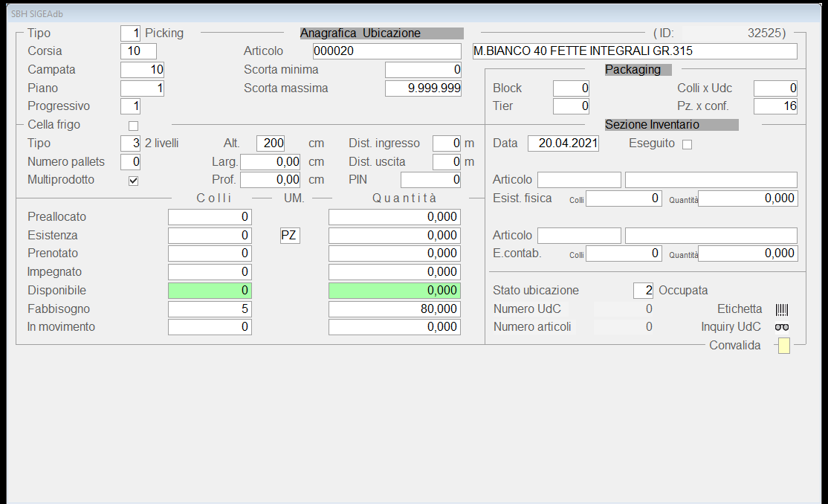Screen dimensions: 828x504
Task: Click the yellow Convalida button
Action: click(784, 346)
